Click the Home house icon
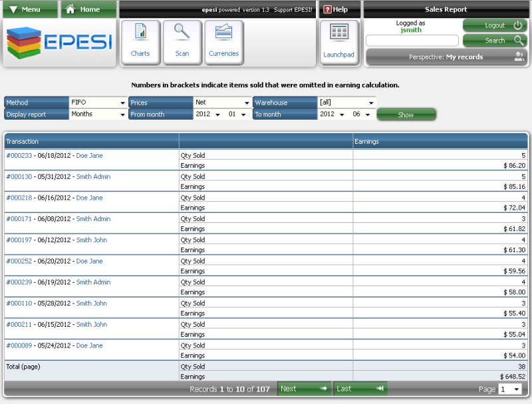This screenshot has width=532, height=404. [x=70, y=9]
